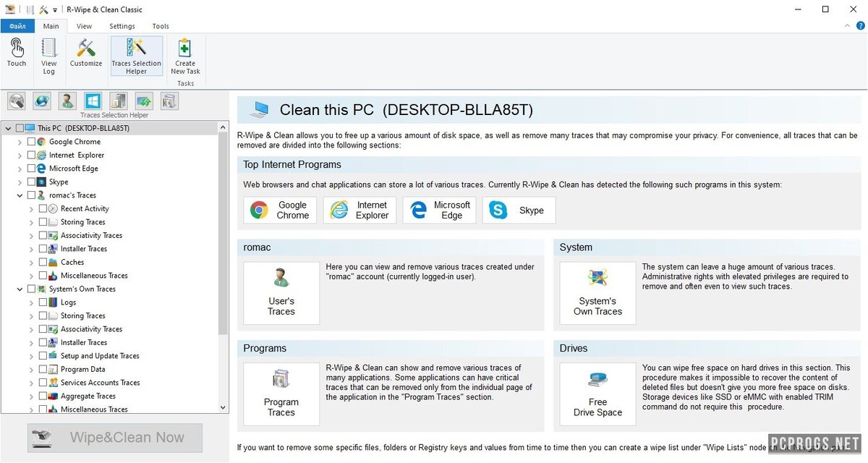The width and height of the screenshot is (868, 463).
Task: Click Create New Task icon
Action: point(185,56)
